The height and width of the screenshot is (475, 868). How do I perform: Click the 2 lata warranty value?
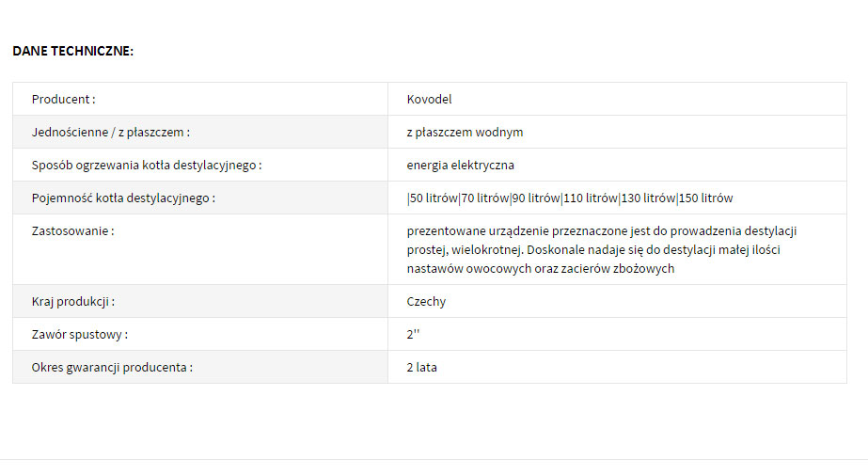422,367
